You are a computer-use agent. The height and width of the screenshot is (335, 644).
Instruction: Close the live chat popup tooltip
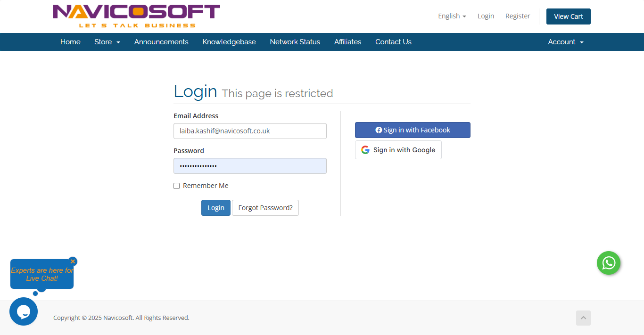tap(73, 261)
